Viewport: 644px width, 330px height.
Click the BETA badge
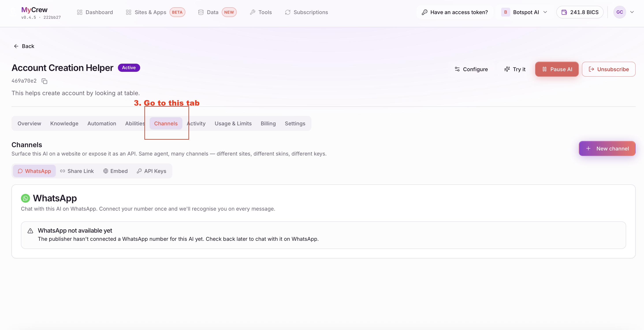(177, 12)
